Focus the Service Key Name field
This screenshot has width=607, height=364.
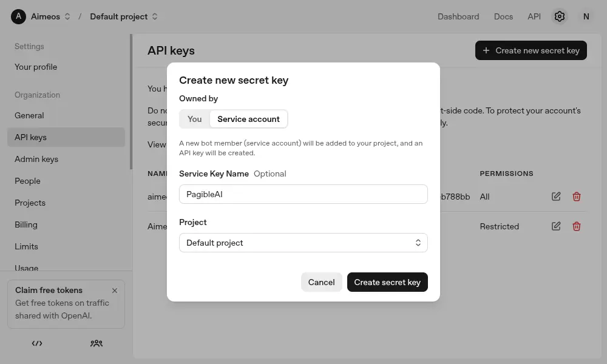(303, 194)
